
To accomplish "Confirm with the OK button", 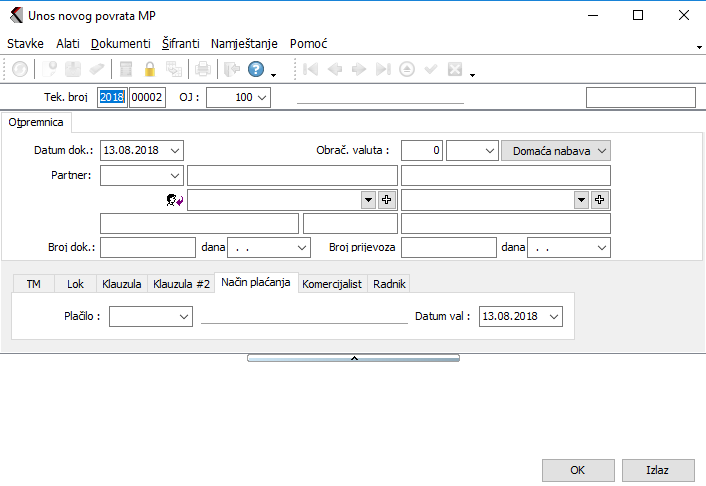I will tap(578, 470).
